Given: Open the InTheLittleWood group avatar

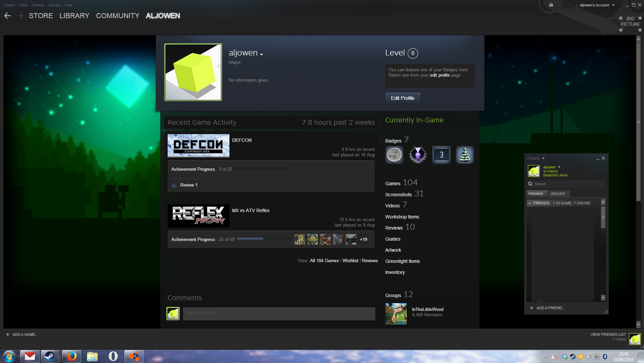Looking at the screenshot, I should (x=396, y=314).
